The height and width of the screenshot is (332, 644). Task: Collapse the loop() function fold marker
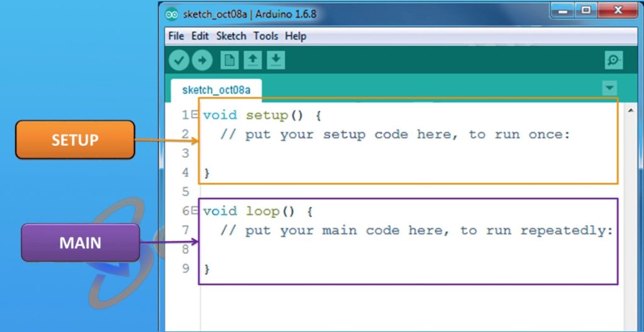195,211
